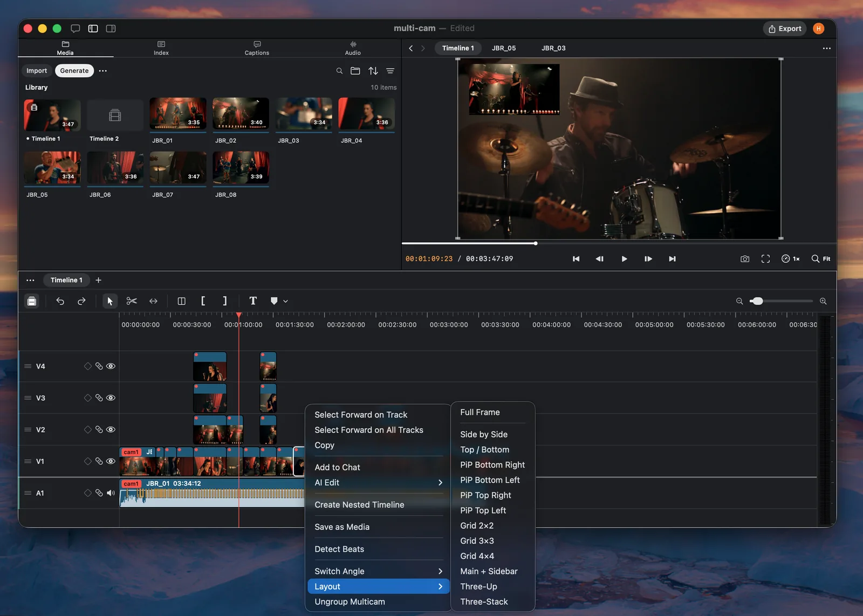Viewport: 863px width, 616px height.
Task: Open the JBR_07 clip thumbnail
Action: (x=178, y=168)
